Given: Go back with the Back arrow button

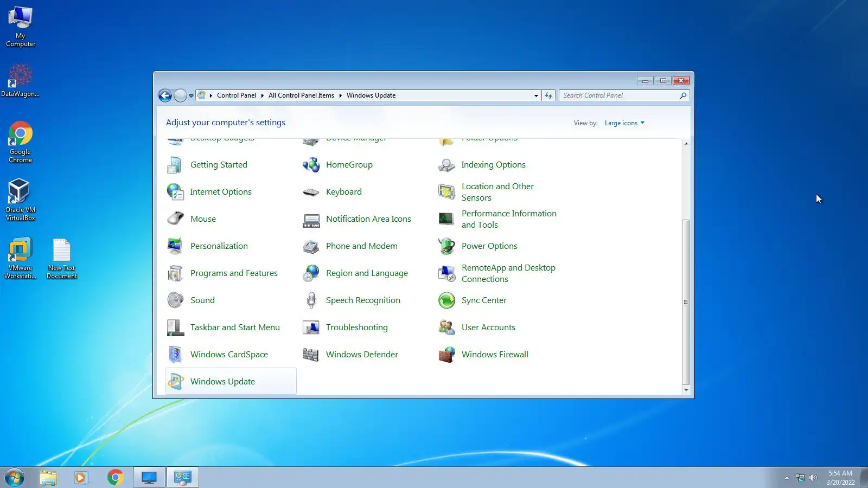Looking at the screenshot, I should (x=165, y=96).
